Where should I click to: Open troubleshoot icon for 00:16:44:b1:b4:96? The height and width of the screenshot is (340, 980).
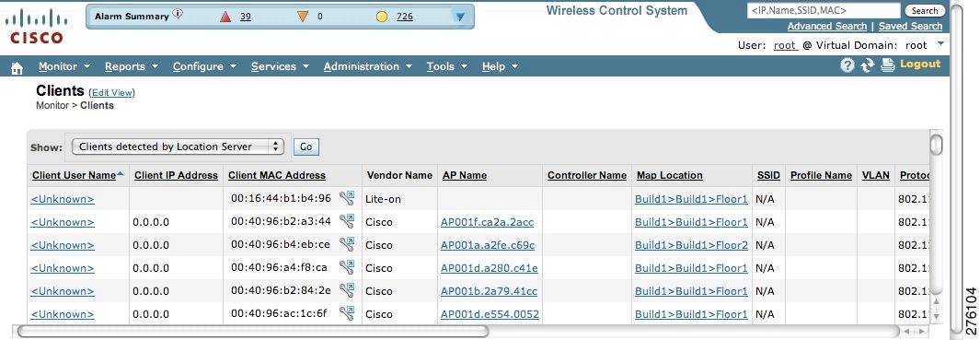click(347, 198)
